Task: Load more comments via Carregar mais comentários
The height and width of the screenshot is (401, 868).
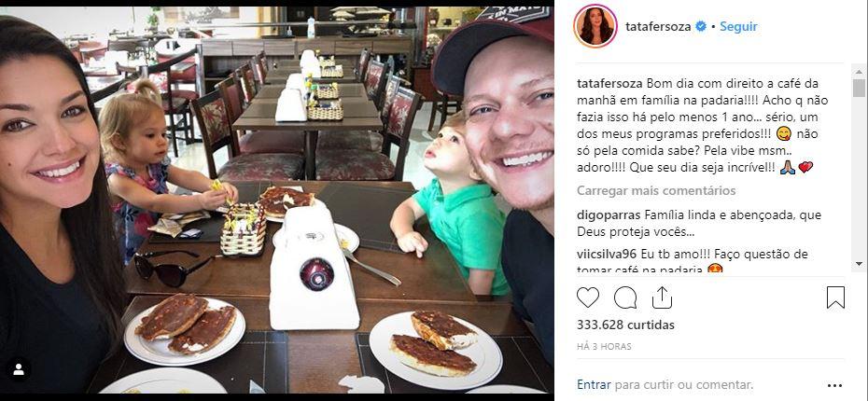Action: pyautogui.click(x=656, y=191)
